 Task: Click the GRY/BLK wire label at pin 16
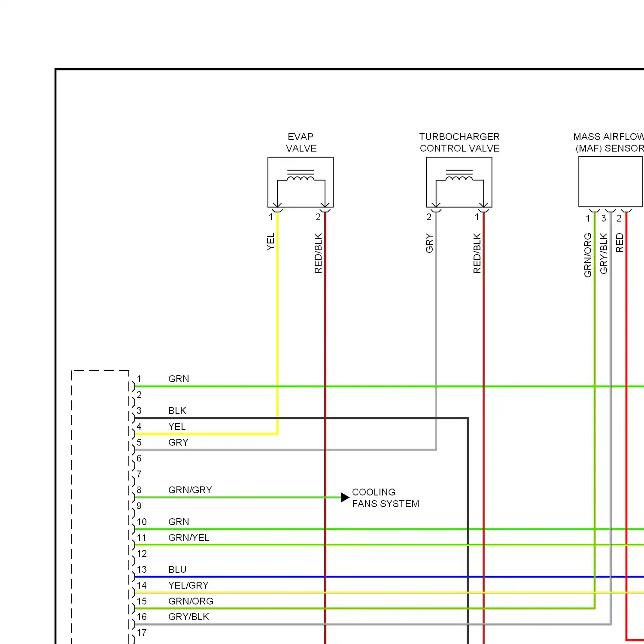point(188,617)
